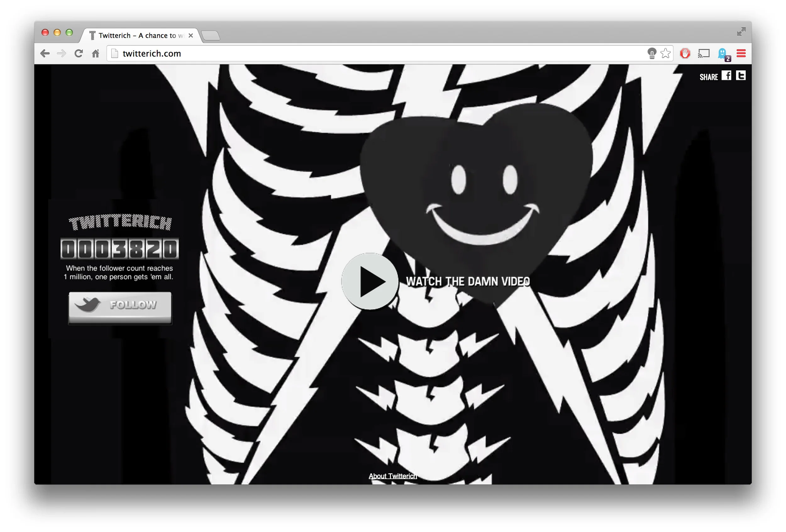Open the About Twitterich link
Image resolution: width=786 pixels, height=532 pixels.
393,476
